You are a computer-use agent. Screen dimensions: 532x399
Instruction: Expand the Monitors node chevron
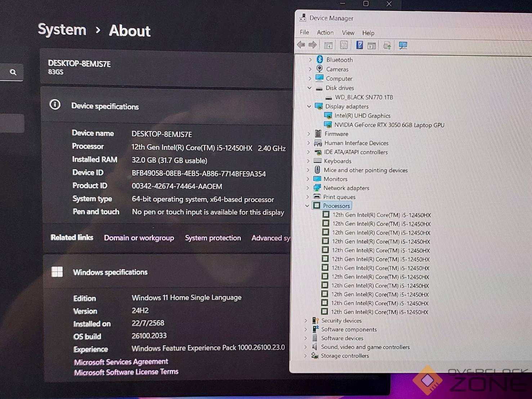308,179
